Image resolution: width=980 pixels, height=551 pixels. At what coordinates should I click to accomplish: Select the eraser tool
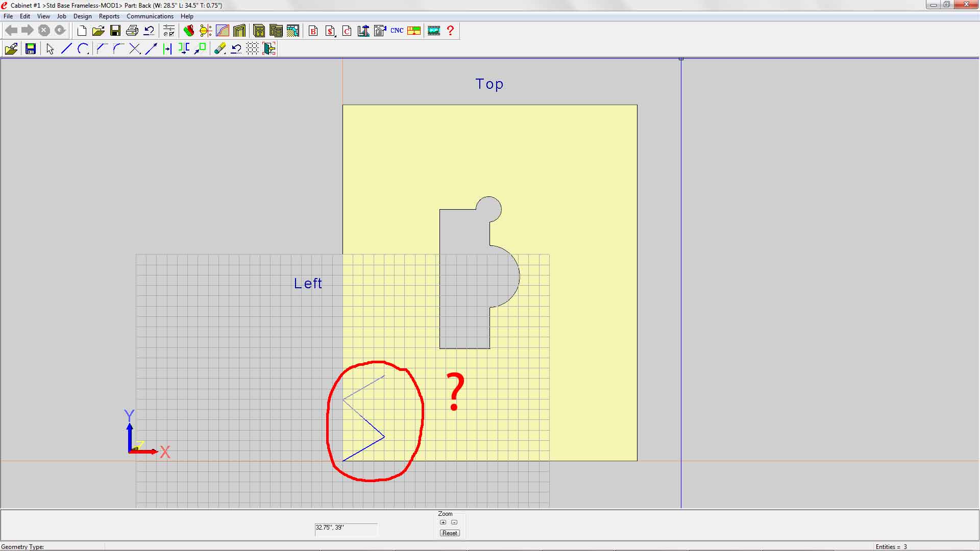coord(219,48)
